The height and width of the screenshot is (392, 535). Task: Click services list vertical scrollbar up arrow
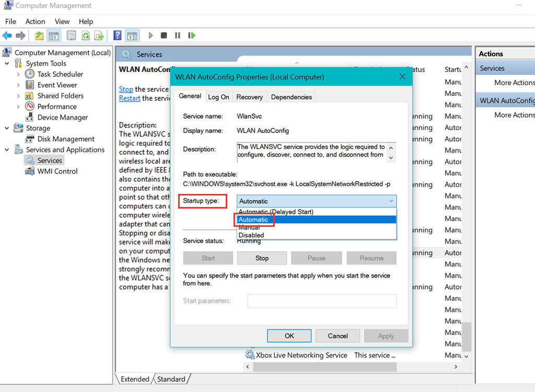pos(467,67)
